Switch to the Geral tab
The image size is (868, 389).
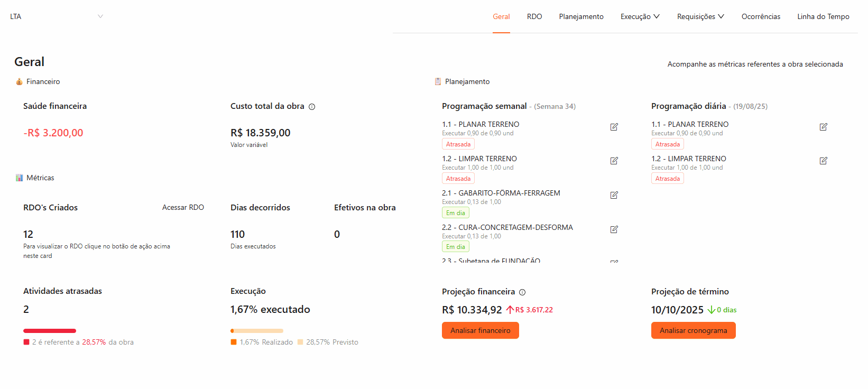click(501, 16)
